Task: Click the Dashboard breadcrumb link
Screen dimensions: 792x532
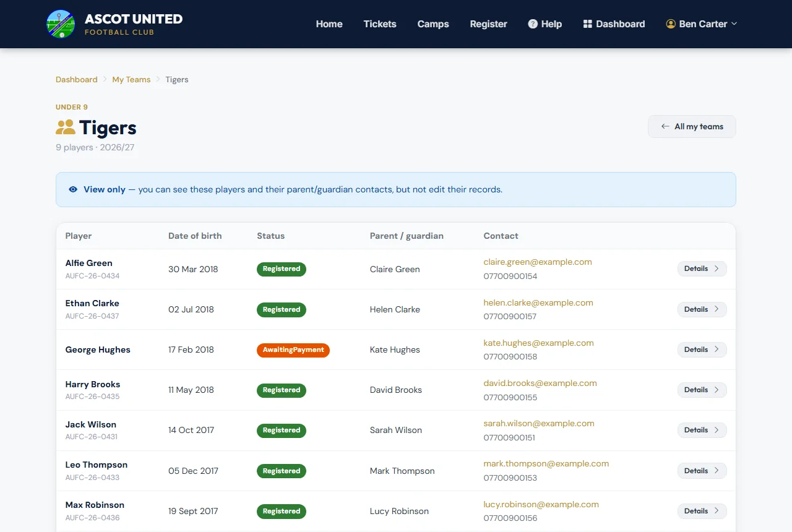Action: tap(77, 79)
